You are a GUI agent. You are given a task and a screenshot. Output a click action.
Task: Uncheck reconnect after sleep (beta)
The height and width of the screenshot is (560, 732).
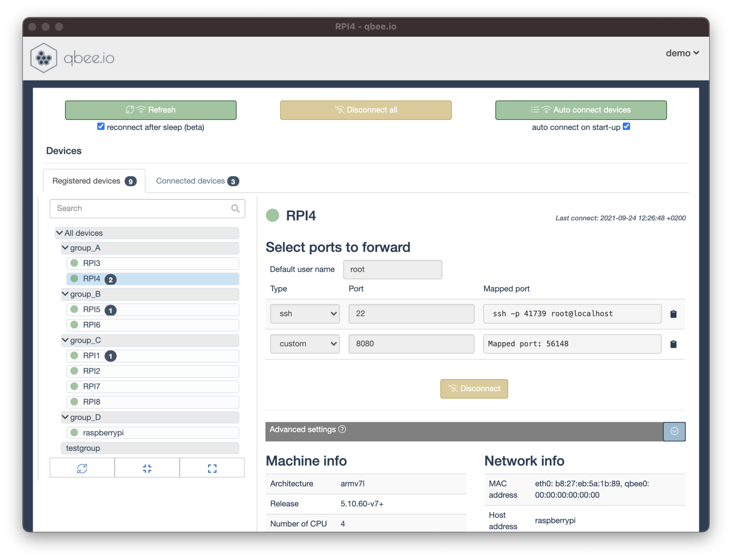click(x=101, y=126)
